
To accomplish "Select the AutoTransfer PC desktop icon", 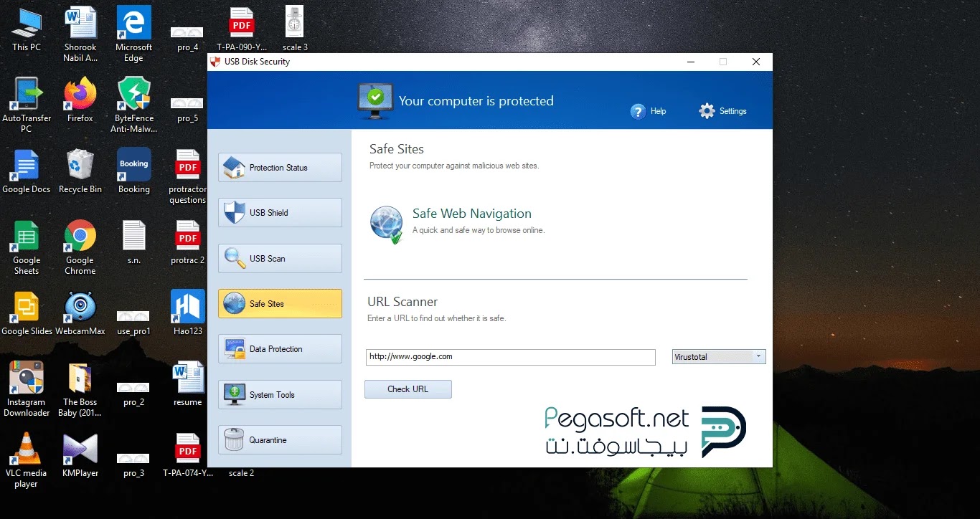I will tap(27, 105).
